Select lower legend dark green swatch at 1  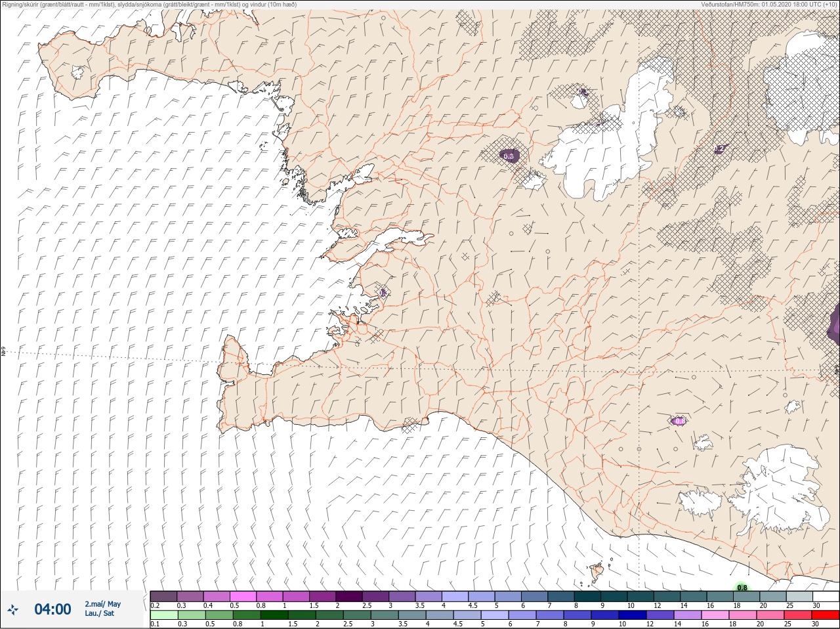[274, 615]
